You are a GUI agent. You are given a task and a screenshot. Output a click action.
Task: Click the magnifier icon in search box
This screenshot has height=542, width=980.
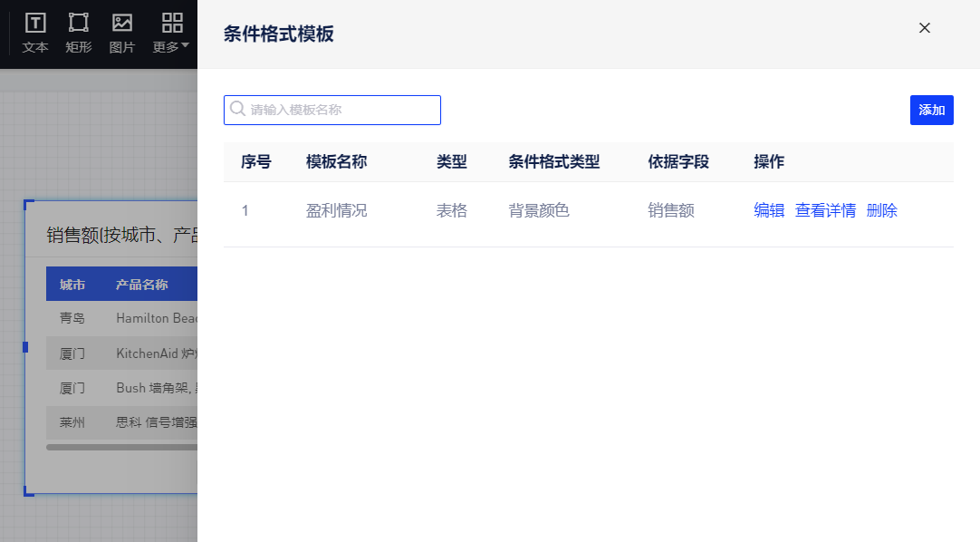pyautogui.click(x=238, y=110)
